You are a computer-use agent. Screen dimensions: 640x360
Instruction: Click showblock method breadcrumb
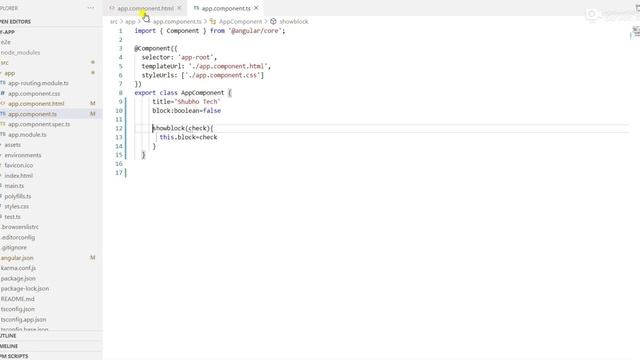click(x=294, y=22)
